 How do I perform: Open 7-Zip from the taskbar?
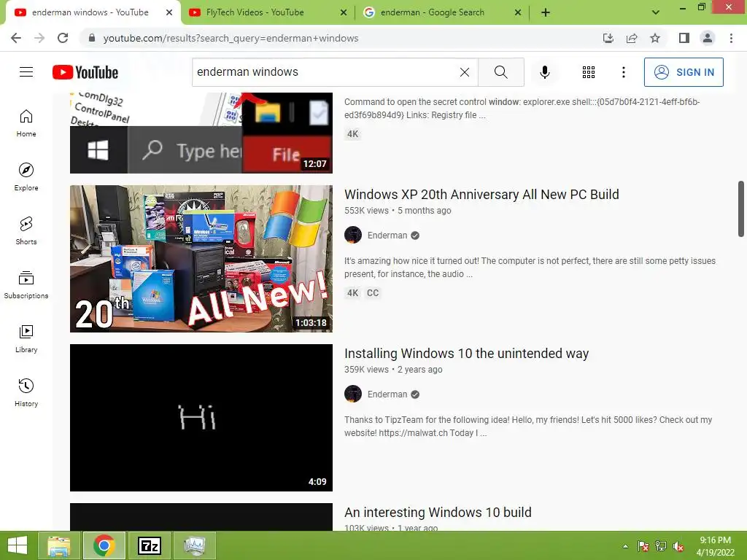point(149,545)
